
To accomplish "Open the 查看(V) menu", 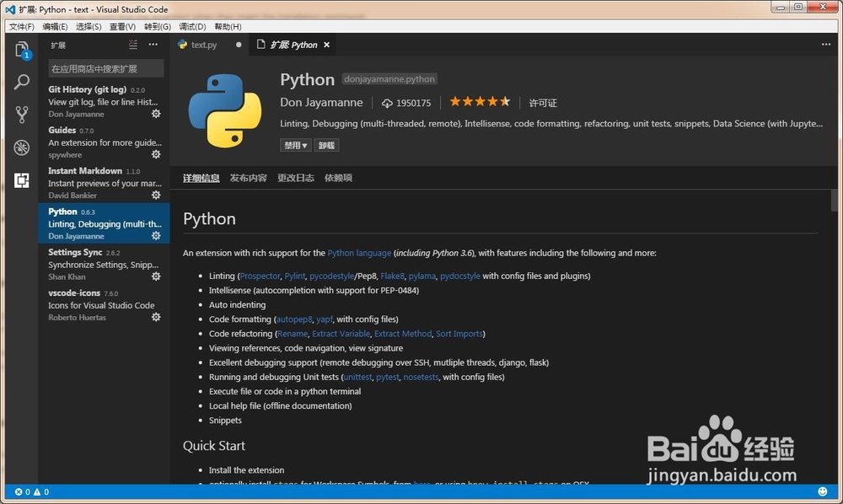I will 122,26.
